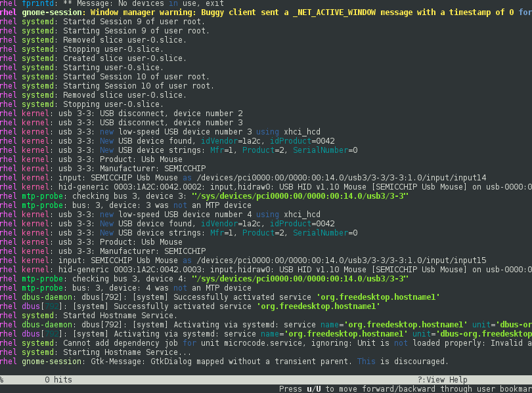Click "new low-speed USB device number 4" line
532x393 pixels.
(x=160, y=215)
